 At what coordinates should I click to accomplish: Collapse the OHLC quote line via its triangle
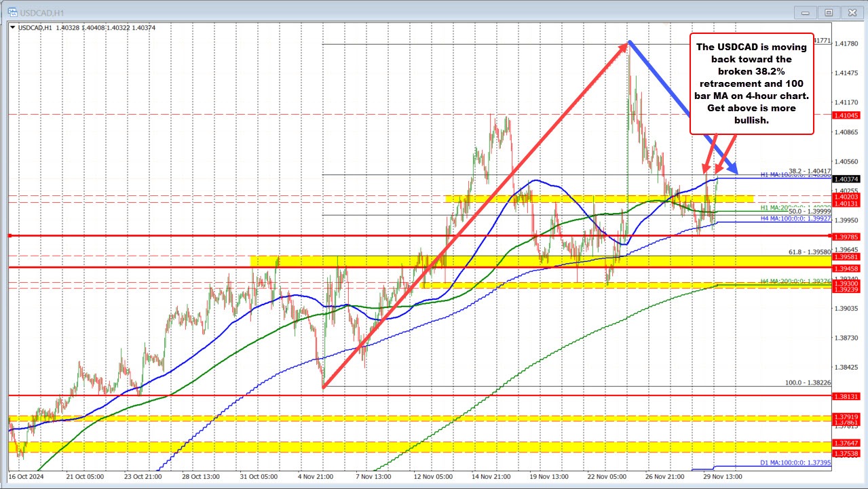(12, 27)
